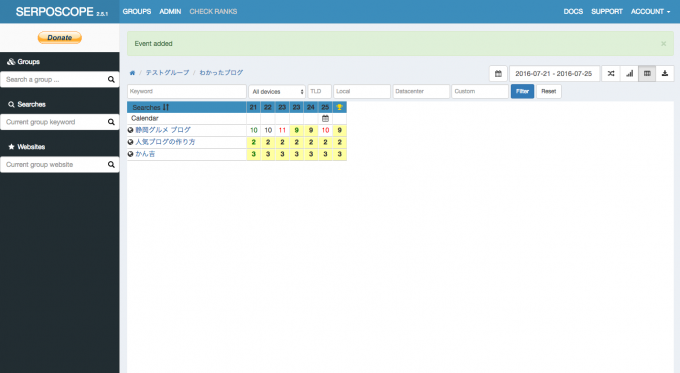
Task: Click the calendar icon beside the date range
Action: (498, 74)
